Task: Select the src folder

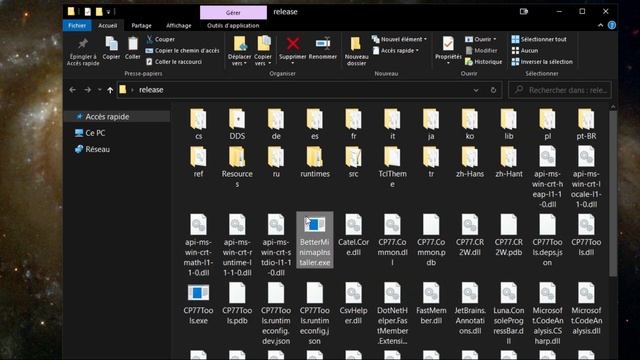Action: click(x=353, y=162)
